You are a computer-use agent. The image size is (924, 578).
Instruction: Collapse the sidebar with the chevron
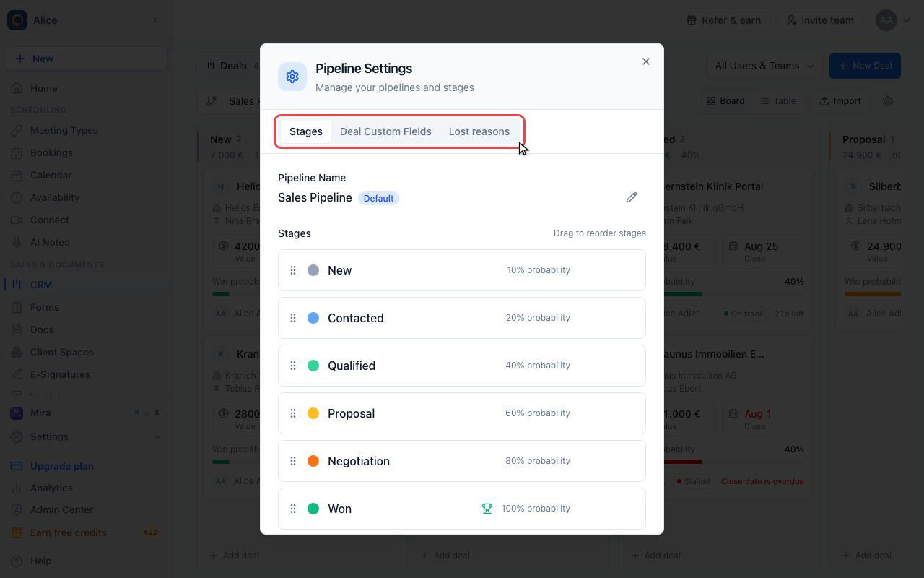[155, 20]
